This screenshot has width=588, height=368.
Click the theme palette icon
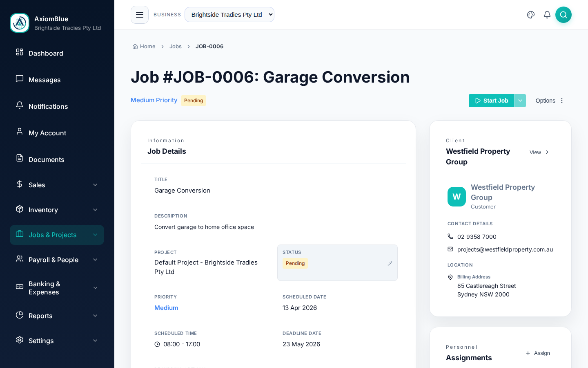point(531,14)
